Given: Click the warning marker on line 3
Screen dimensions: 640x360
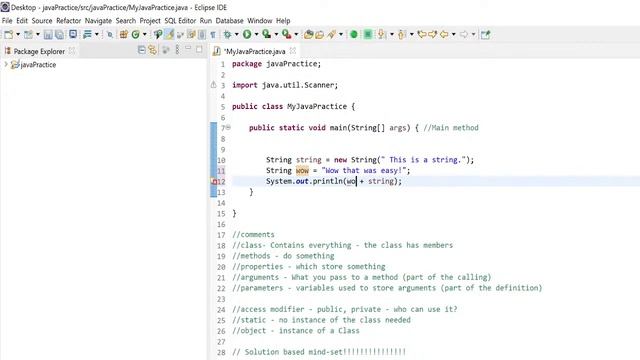Looking at the screenshot, I should tap(213, 85).
